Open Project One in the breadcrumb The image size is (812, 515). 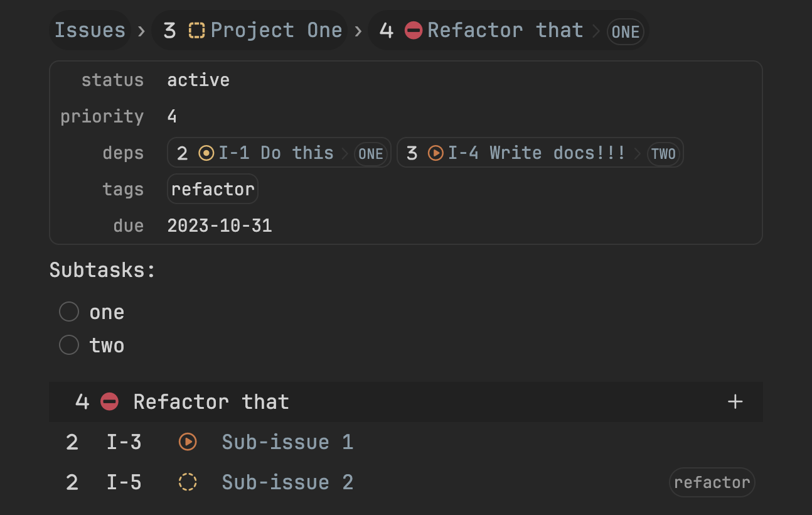(276, 30)
